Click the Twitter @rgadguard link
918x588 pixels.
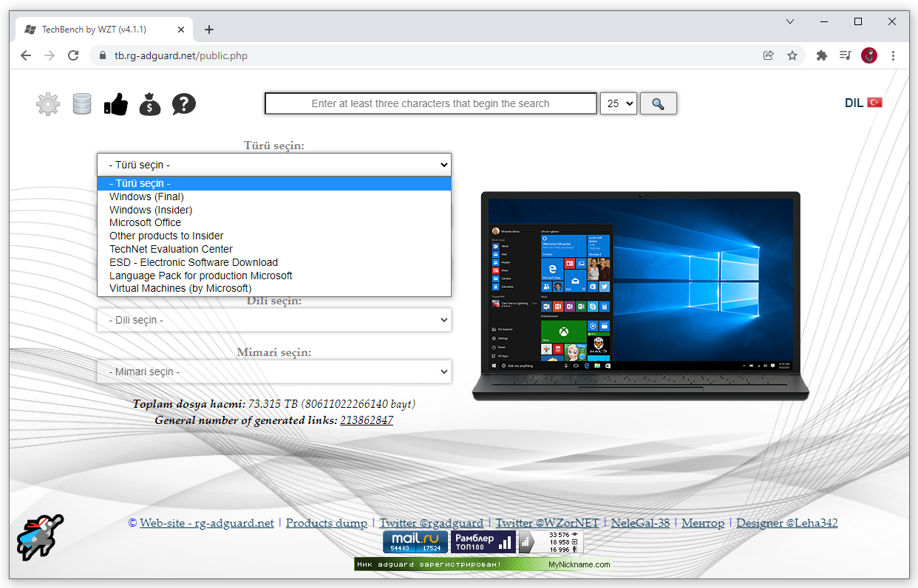pos(431,523)
